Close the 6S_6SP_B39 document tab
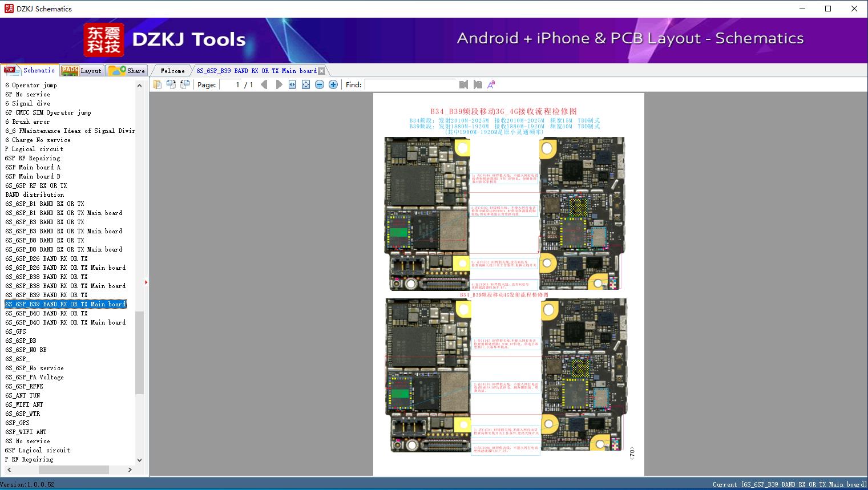The height and width of the screenshot is (490, 868). click(322, 71)
